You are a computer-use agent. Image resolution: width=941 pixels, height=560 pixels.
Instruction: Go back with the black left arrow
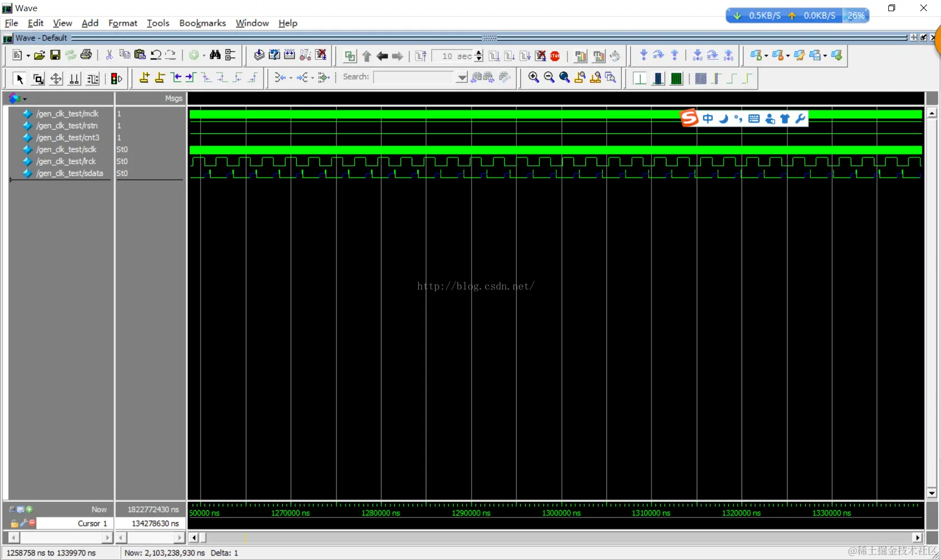pyautogui.click(x=382, y=56)
